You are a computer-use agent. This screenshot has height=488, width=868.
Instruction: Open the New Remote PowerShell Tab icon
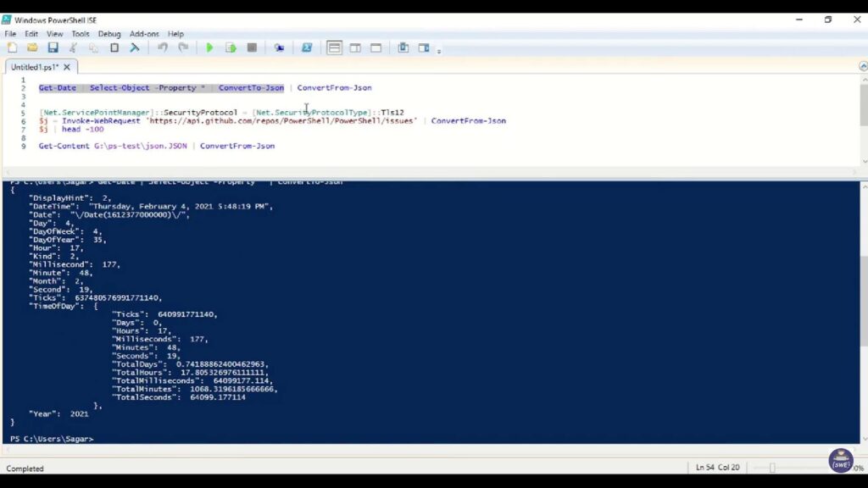(280, 48)
